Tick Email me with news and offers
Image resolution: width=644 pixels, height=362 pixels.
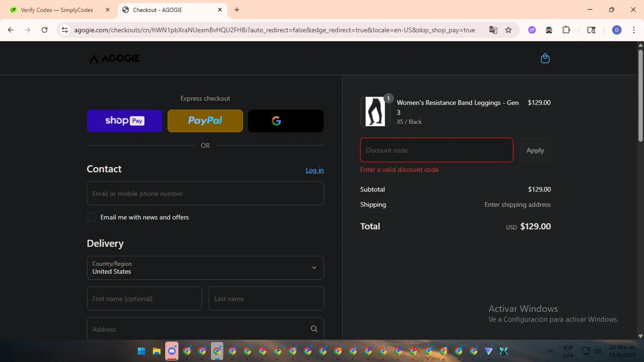[x=91, y=217]
